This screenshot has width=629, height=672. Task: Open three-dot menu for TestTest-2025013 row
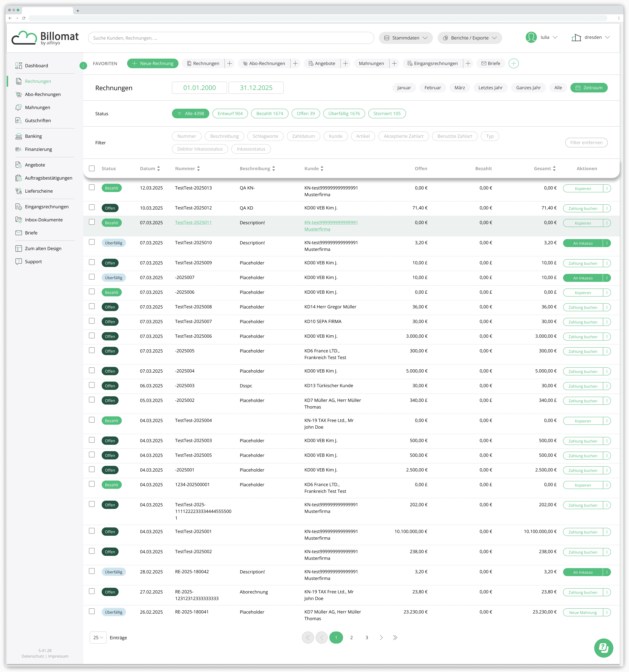[x=607, y=188]
